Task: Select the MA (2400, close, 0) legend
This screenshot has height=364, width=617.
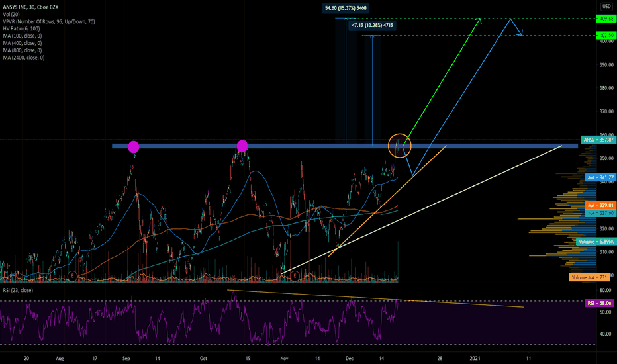Action: pyautogui.click(x=24, y=58)
